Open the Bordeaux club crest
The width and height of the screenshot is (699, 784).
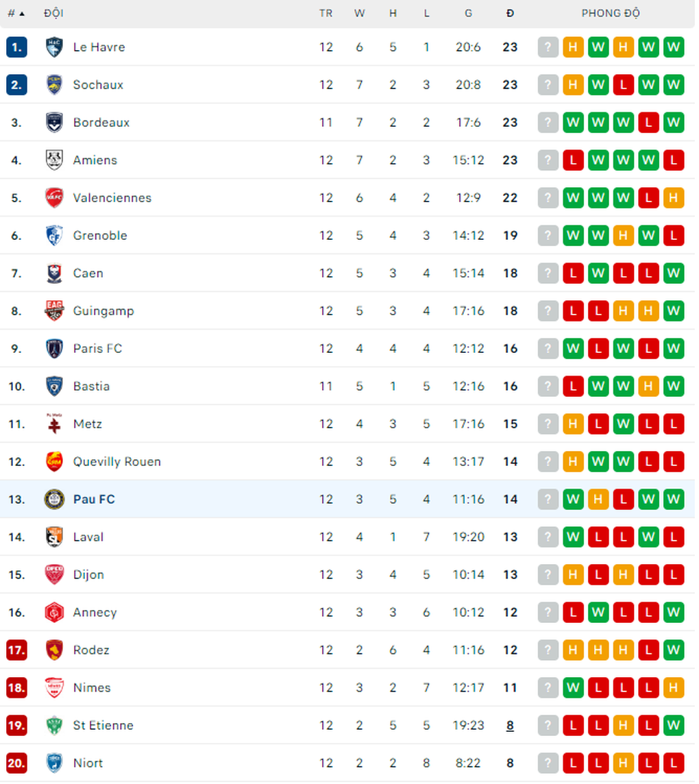coord(54,123)
